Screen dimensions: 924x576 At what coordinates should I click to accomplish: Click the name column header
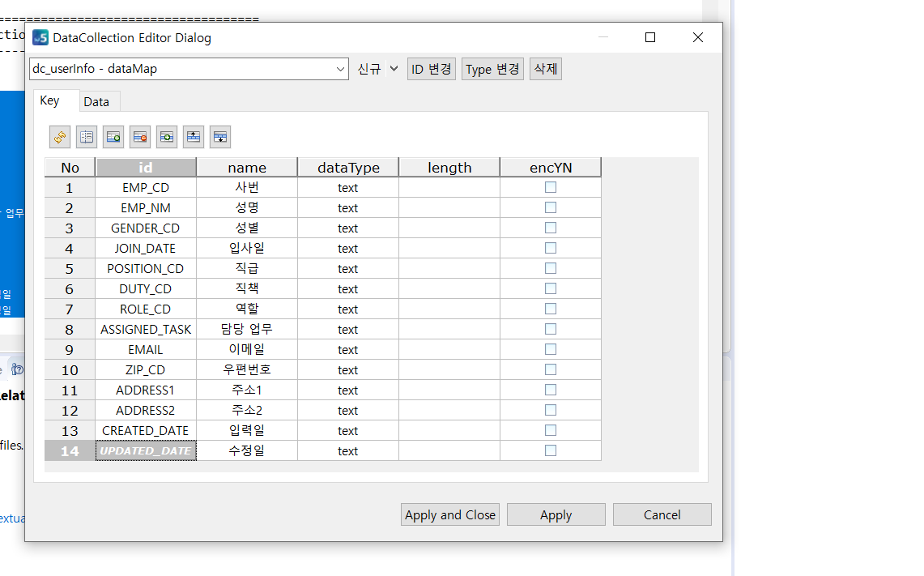click(x=247, y=168)
